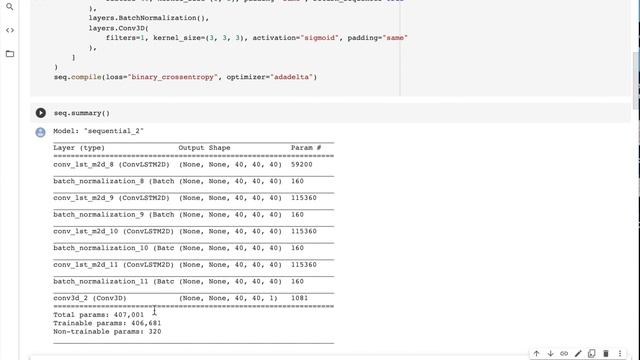Copy link to cell icon
The height and width of the screenshot is (360, 640).
(564, 353)
